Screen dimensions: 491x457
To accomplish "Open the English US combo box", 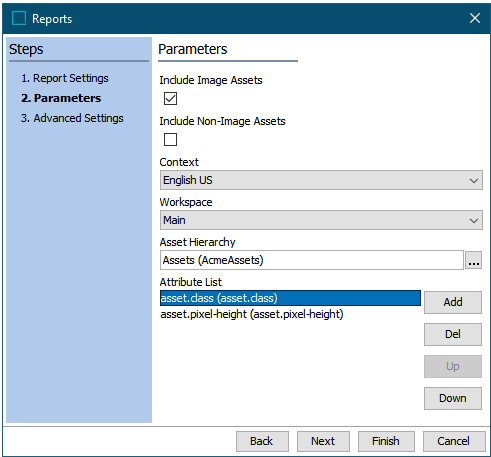I will [x=321, y=180].
